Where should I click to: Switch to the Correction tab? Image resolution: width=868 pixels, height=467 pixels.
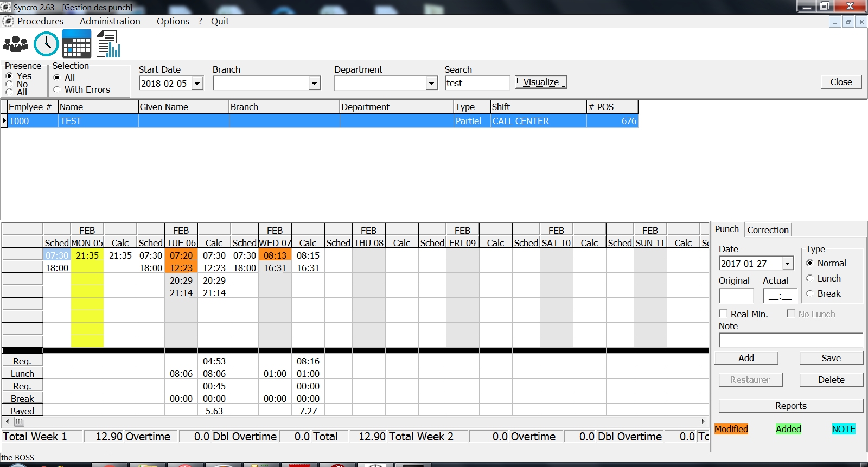[768, 230]
